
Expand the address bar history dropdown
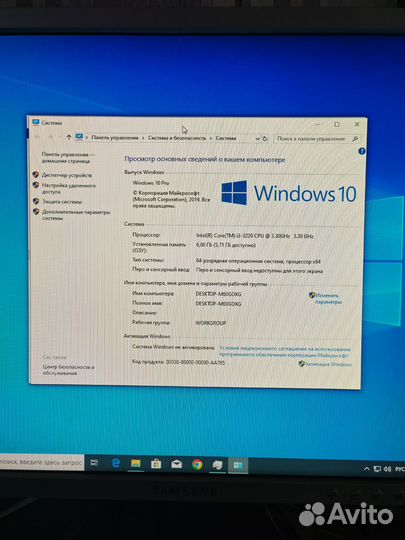(257, 138)
